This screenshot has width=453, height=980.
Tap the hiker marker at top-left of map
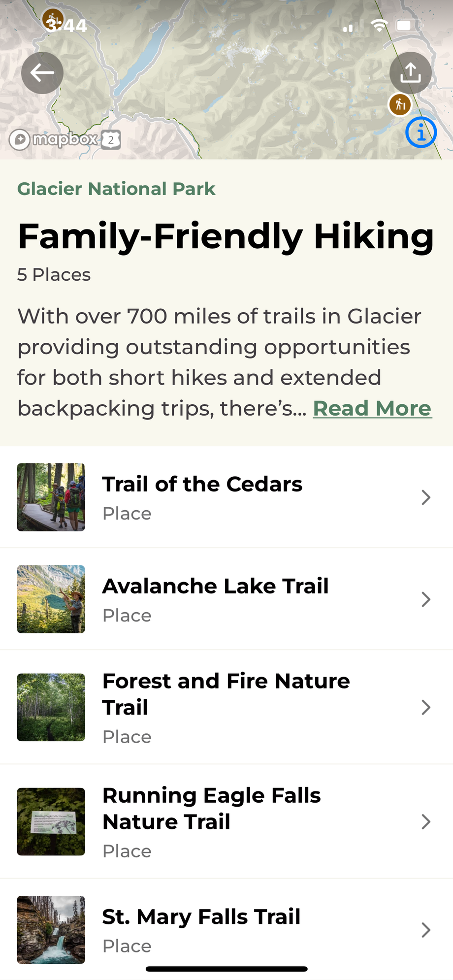52,19
